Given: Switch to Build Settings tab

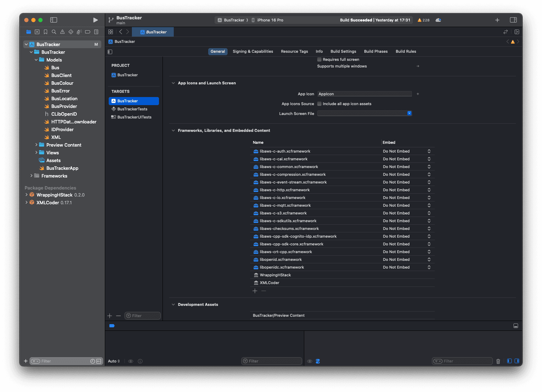Looking at the screenshot, I should [343, 51].
